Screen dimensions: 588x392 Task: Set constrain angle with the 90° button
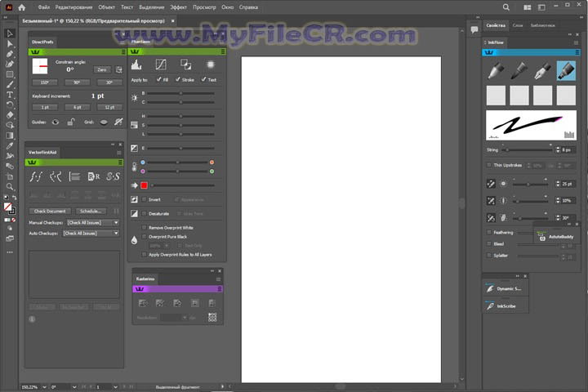point(78,82)
